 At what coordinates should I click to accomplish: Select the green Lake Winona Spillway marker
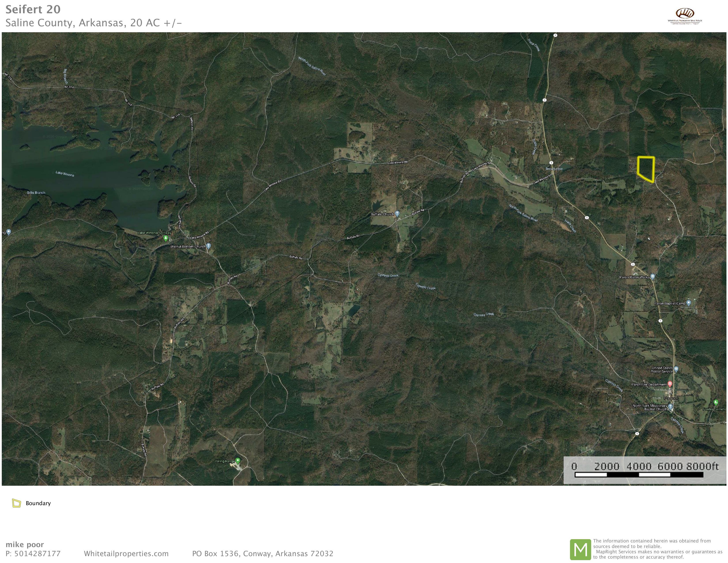[166, 238]
